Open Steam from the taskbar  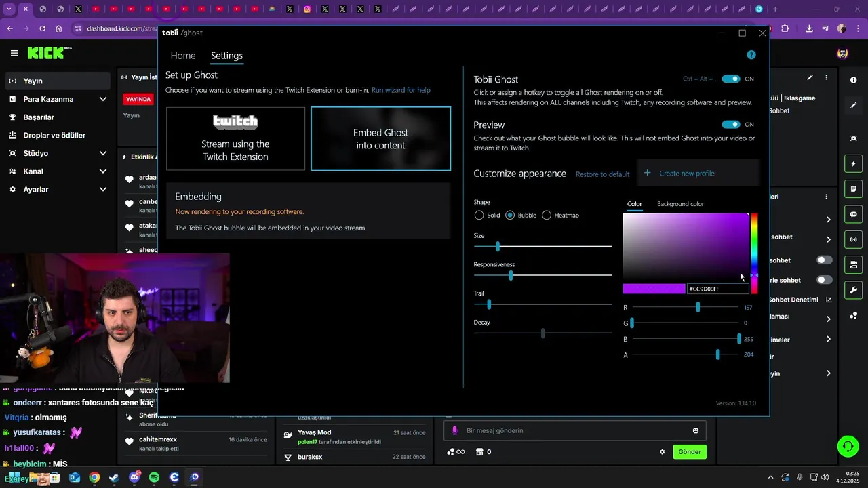pos(114,477)
